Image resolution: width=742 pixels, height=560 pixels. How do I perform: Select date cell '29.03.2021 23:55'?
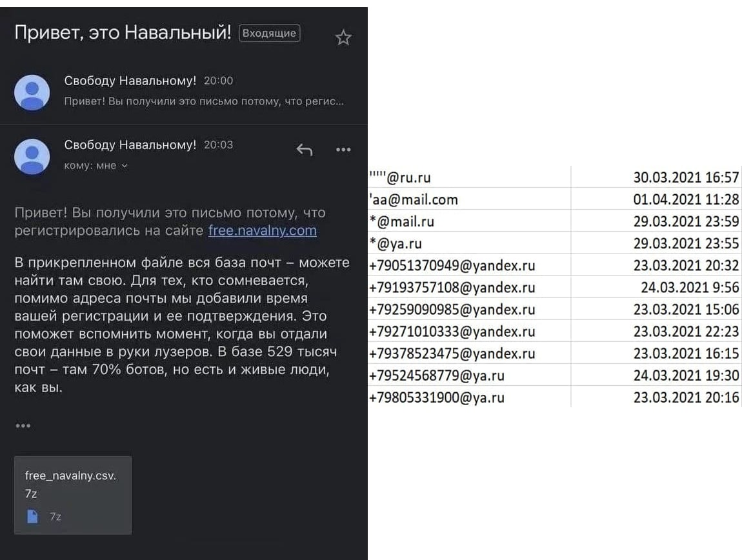coord(656,243)
